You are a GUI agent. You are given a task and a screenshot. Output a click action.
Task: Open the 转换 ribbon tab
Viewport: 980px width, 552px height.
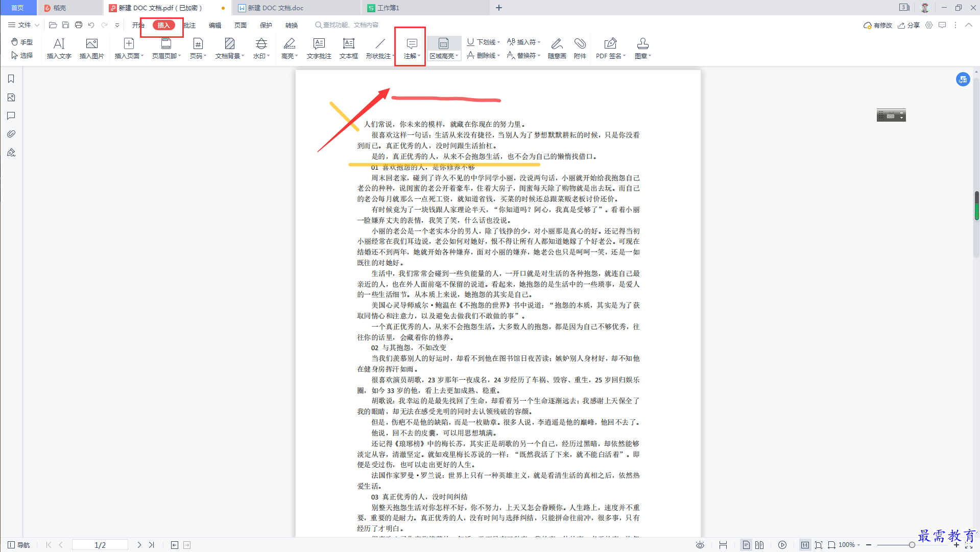[x=292, y=25]
